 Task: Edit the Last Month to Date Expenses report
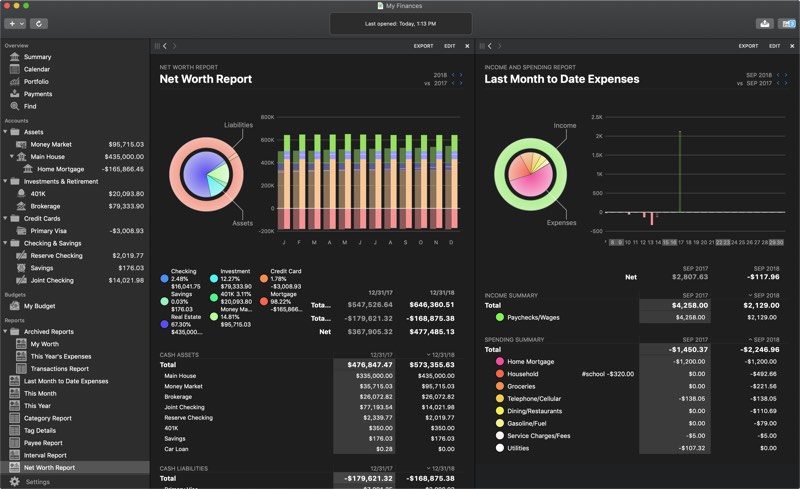click(x=774, y=46)
